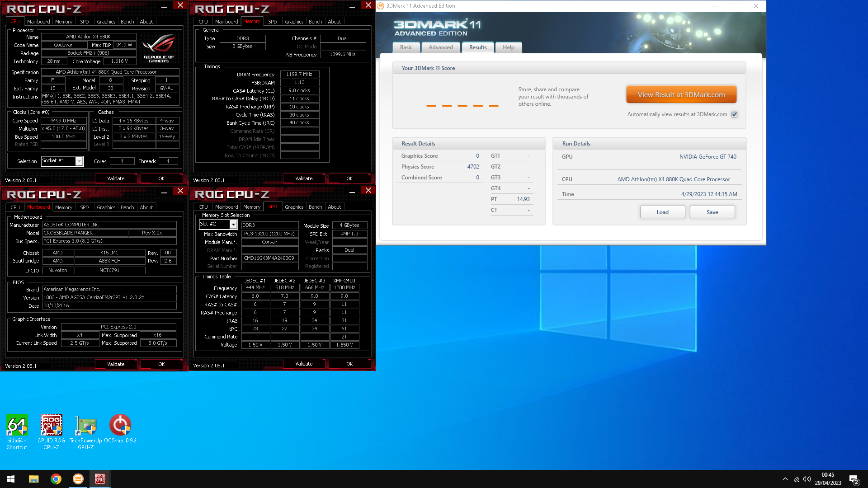This screenshot has width=868, height=488.
Task: Click the Max Bandwidth PC3-19200 field
Action: 270,234
